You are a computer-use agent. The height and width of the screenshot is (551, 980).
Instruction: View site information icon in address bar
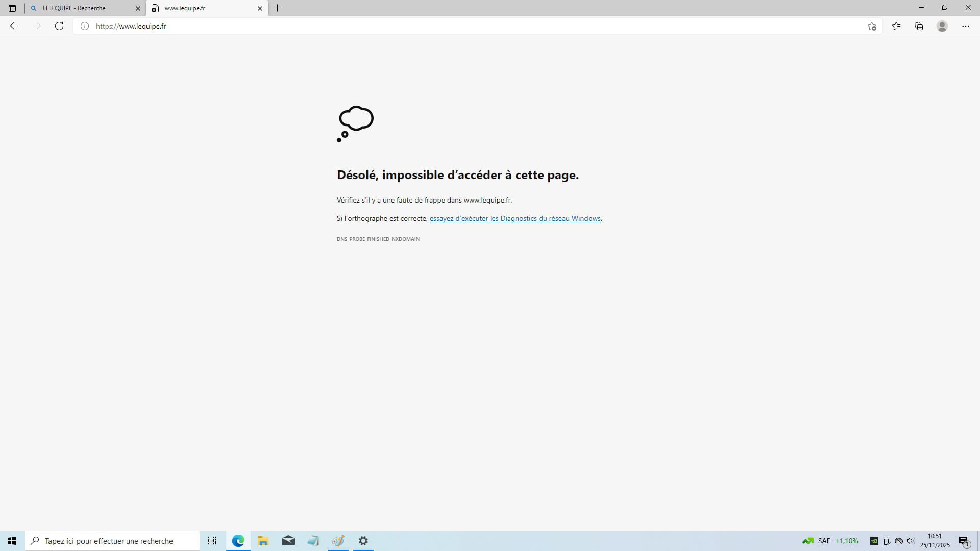[x=85, y=26]
